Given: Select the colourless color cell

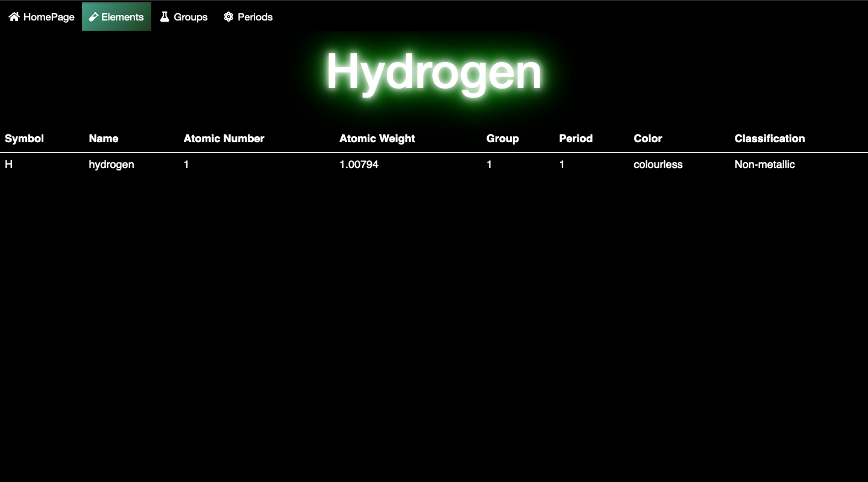Looking at the screenshot, I should pos(658,164).
